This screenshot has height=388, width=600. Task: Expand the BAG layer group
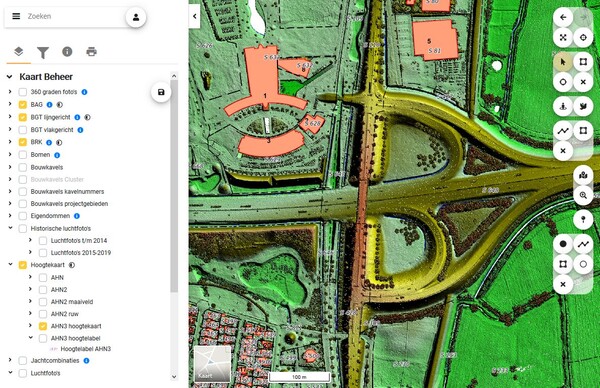[10, 104]
